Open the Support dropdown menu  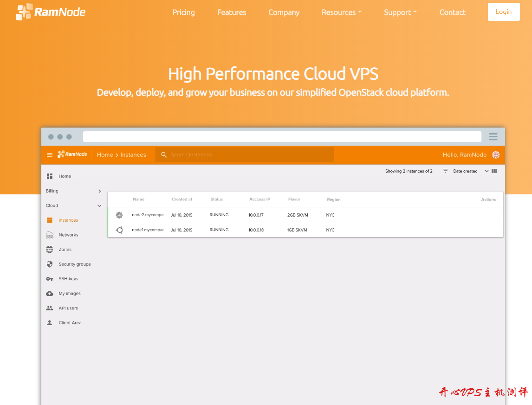pyautogui.click(x=400, y=13)
